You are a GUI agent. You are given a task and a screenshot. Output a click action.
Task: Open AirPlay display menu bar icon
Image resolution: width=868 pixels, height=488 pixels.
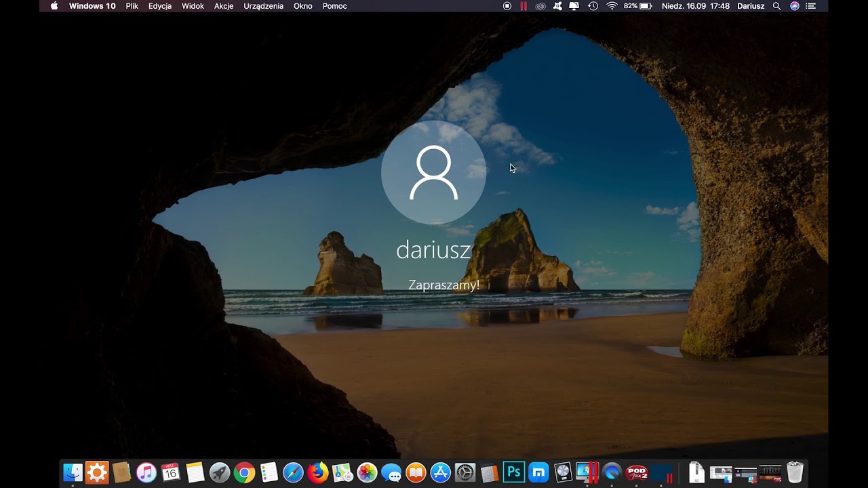574,6
